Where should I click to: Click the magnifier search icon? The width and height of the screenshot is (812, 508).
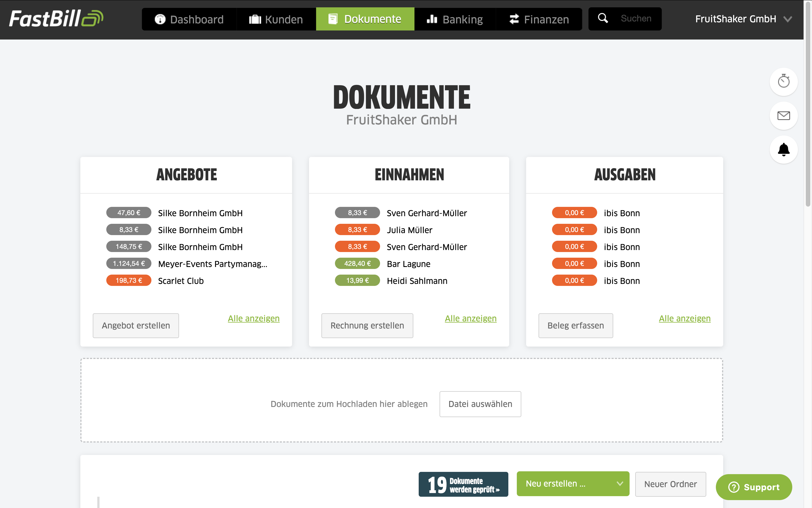click(x=603, y=18)
